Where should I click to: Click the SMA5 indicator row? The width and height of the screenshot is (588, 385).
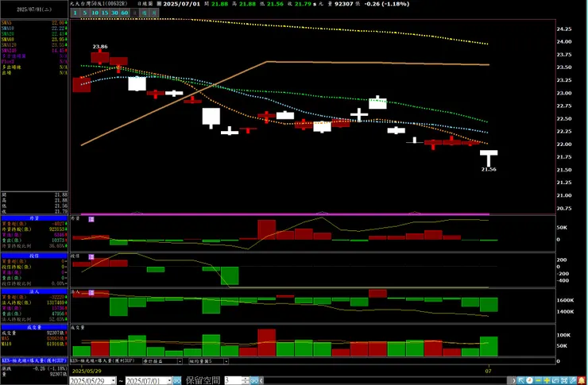click(x=34, y=23)
